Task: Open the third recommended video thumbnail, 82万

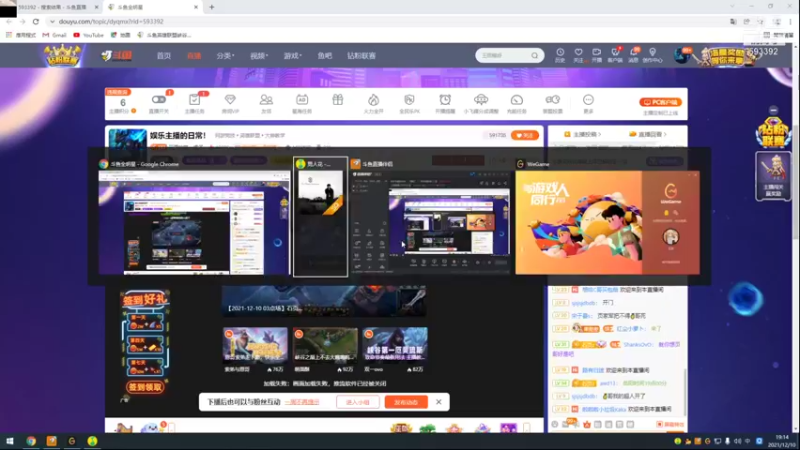Action: point(395,345)
